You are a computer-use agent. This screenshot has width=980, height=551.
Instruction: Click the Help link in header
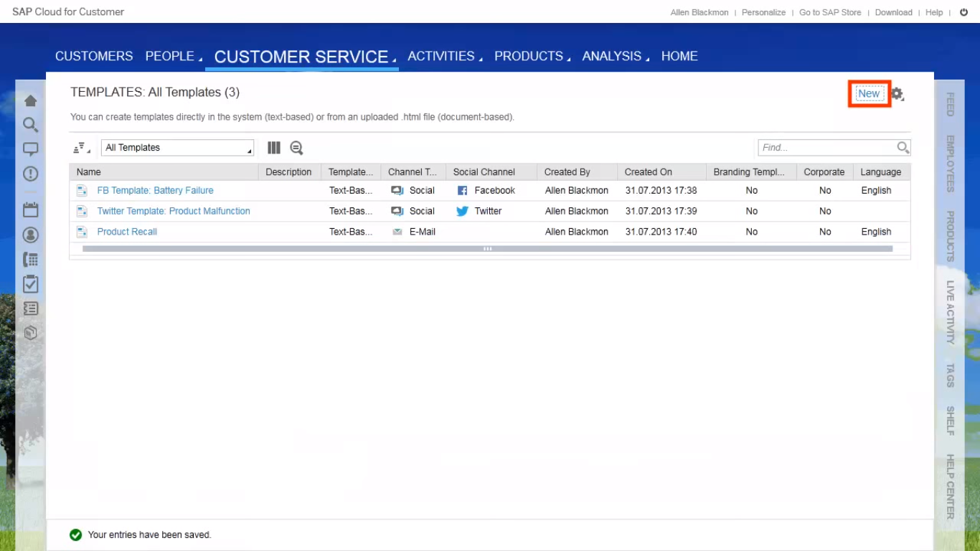click(934, 12)
